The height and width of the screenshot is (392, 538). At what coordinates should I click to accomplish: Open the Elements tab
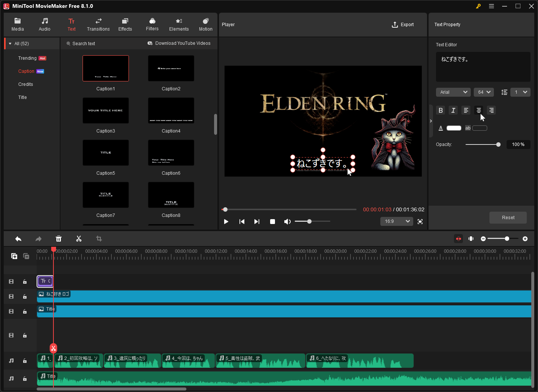point(179,25)
